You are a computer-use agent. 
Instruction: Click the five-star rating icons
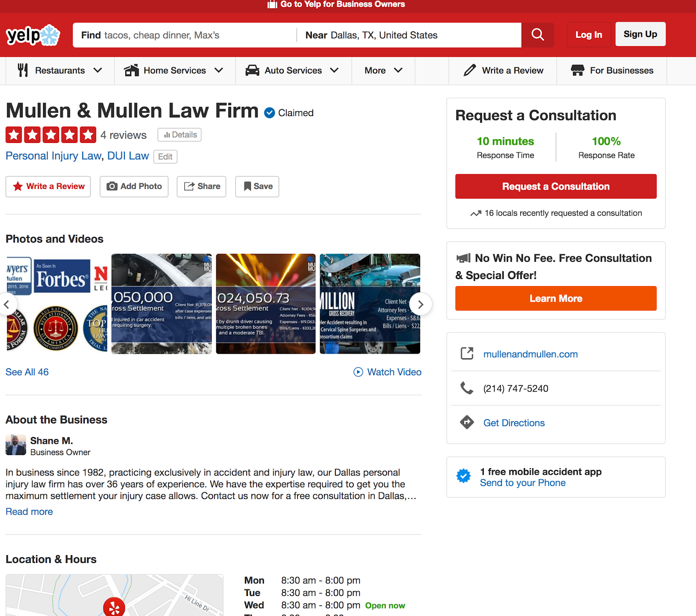51,135
